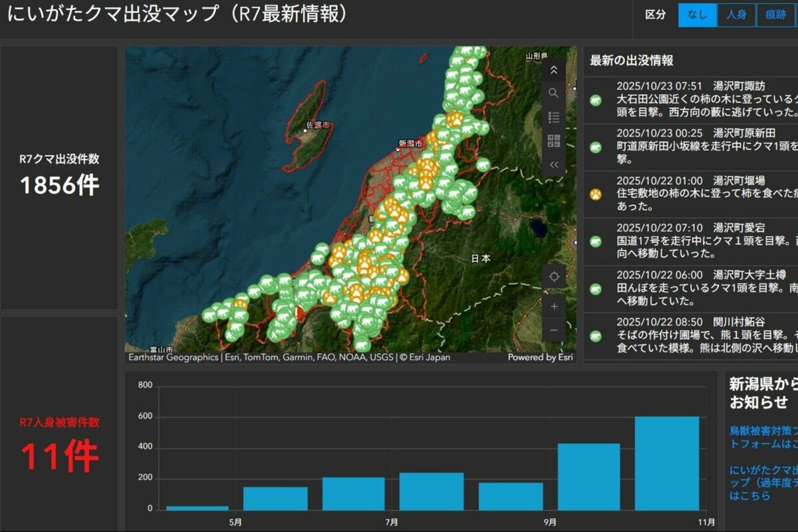Select the 関川村鮖谷 sighting entry
The width and height of the screenshot is (798, 532).
(x=698, y=335)
